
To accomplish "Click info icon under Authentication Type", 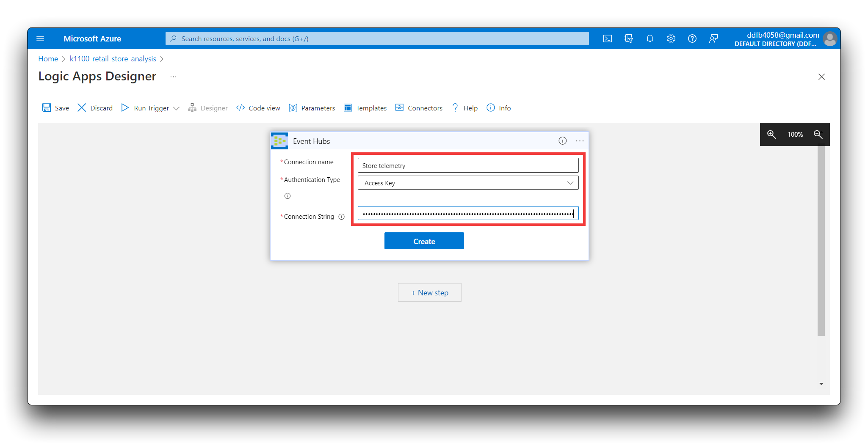I will (x=287, y=196).
